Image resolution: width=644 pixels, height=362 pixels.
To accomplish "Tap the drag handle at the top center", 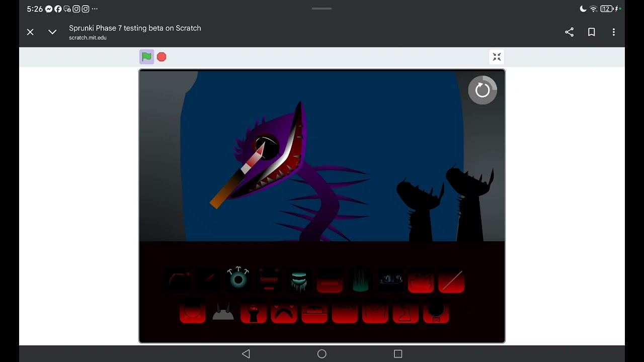I will click(x=322, y=9).
